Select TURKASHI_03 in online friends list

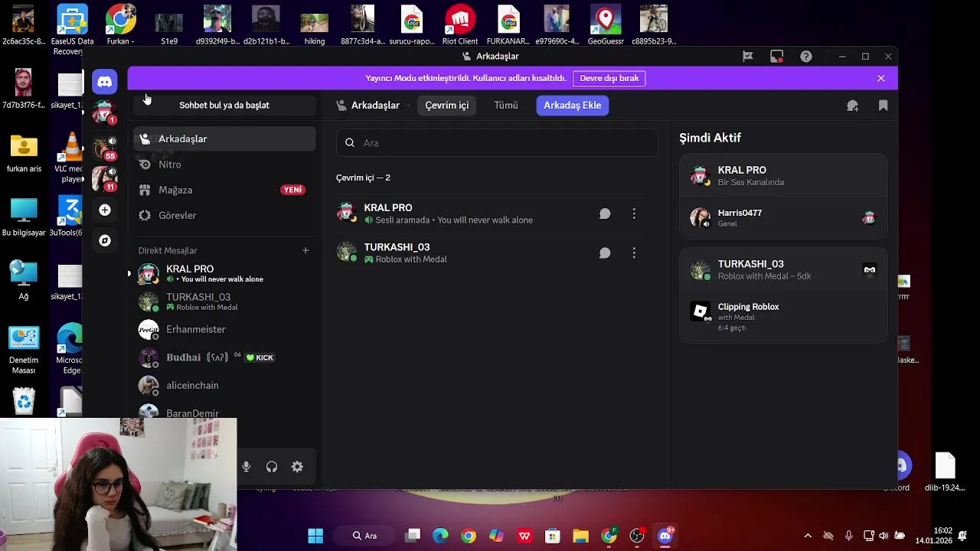coord(497,253)
